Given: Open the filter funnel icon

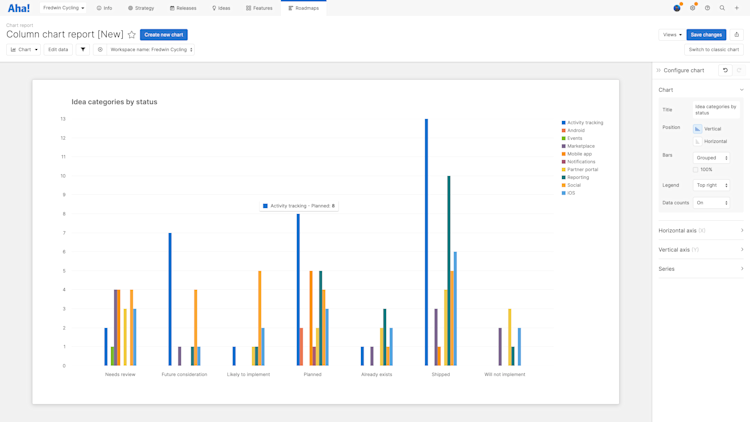Looking at the screenshot, I should pos(83,49).
